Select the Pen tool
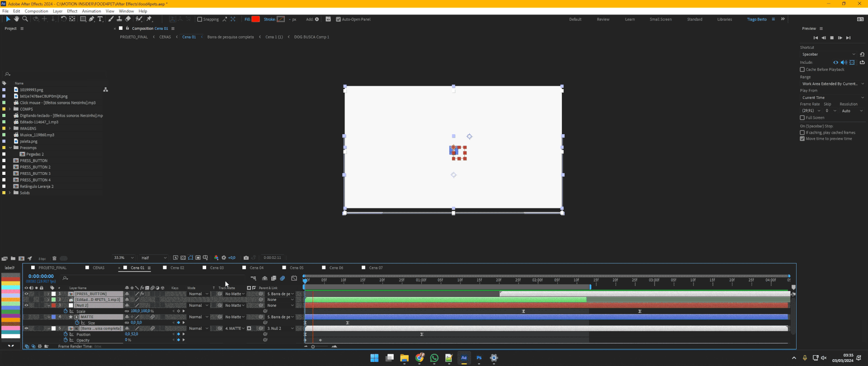This screenshot has height=366, width=868. click(x=92, y=19)
